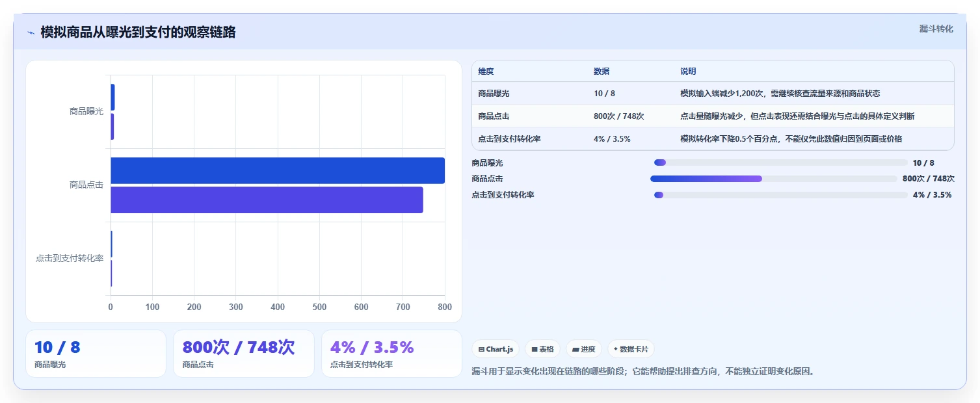The image size is (980, 403).
Task: Click the footer note starting 漏斗用于显示变化
Action: (x=642, y=372)
